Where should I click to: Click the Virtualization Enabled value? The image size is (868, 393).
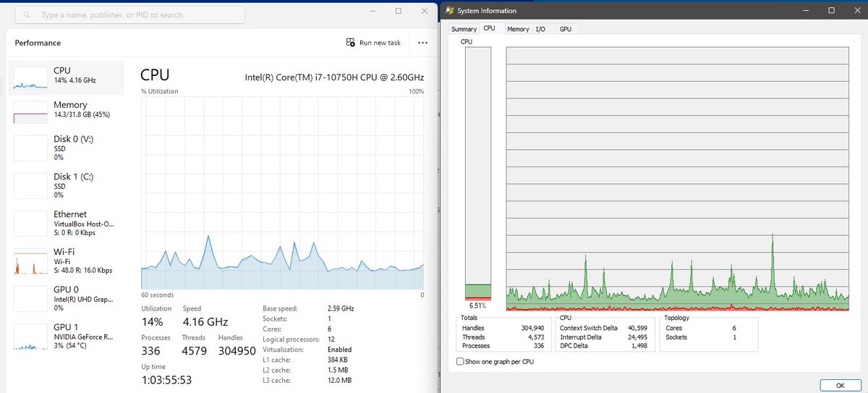point(340,349)
